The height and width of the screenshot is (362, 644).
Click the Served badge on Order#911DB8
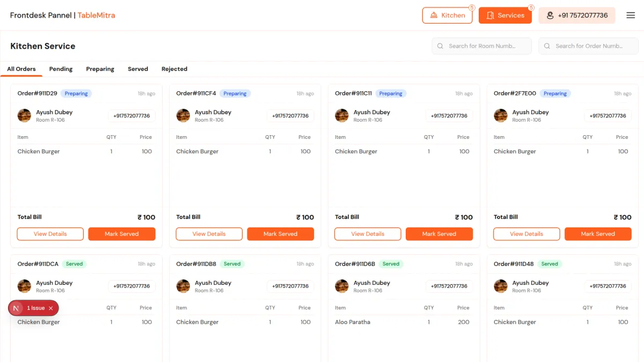232,263
